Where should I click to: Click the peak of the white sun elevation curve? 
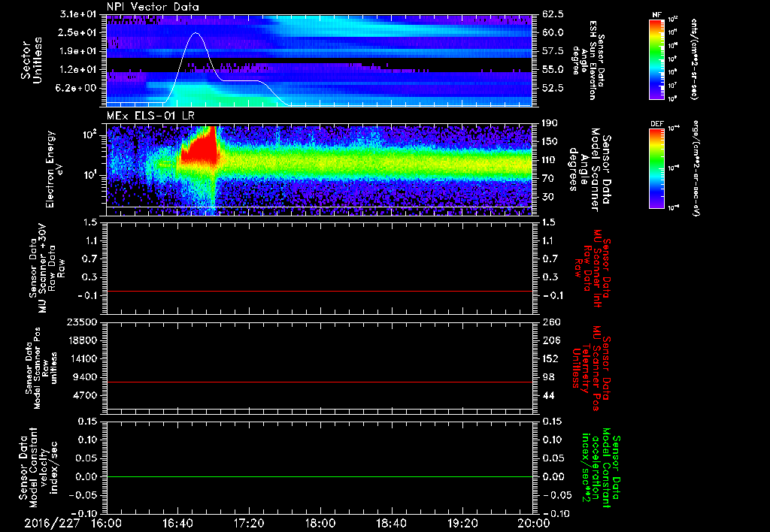coord(196,33)
